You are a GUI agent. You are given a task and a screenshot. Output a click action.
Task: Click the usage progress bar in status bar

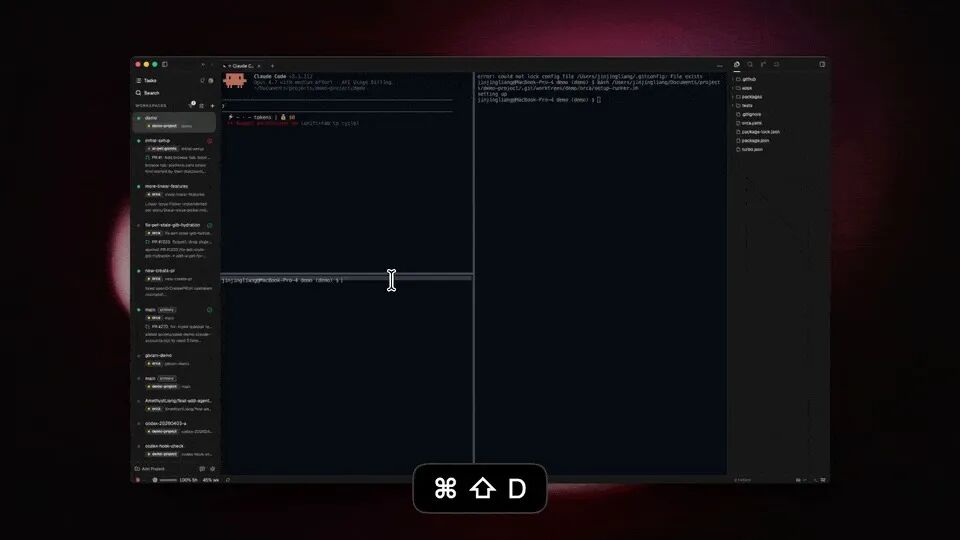(x=168, y=480)
